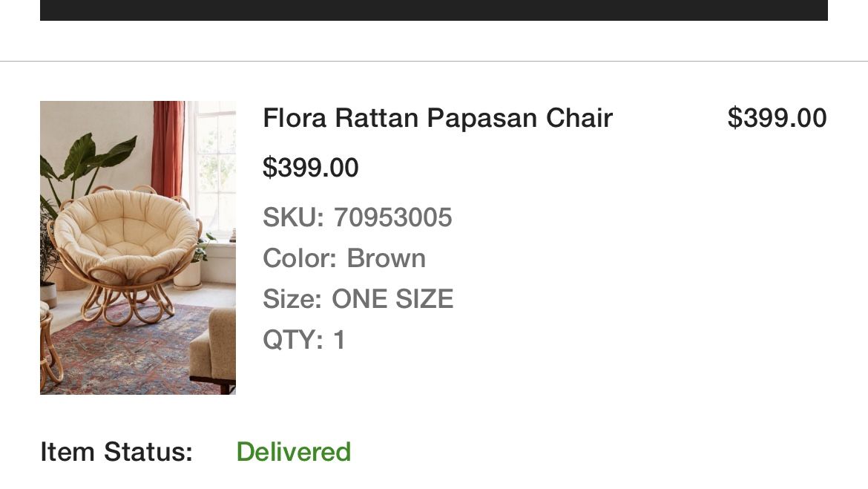This screenshot has height=489, width=868.
Task: Click the Item Status label
Action: pyautogui.click(x=116, y=452)
